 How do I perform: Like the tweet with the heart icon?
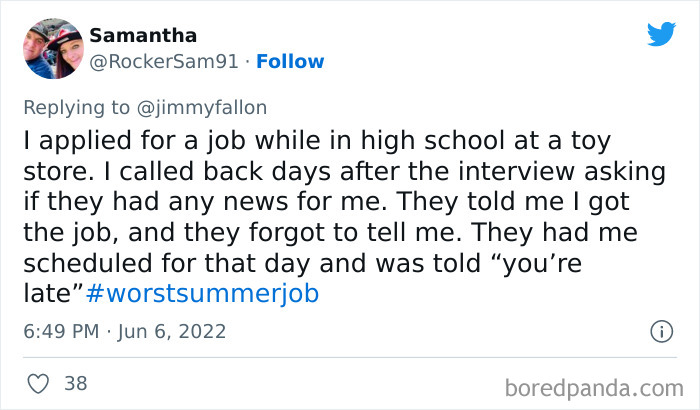point(40,383)
